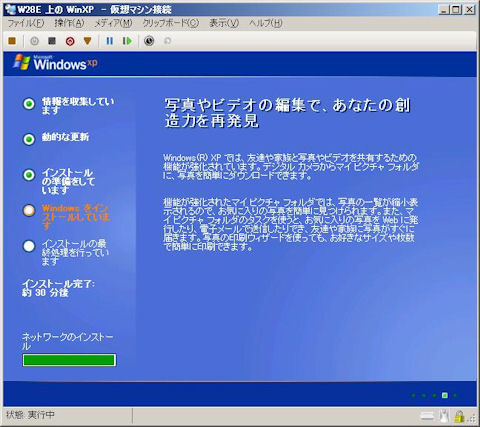Image resolution: width=480 pixels, height=427 pixels.
Task: Click the lock icon in the status bar
Action: coord(459,416)
